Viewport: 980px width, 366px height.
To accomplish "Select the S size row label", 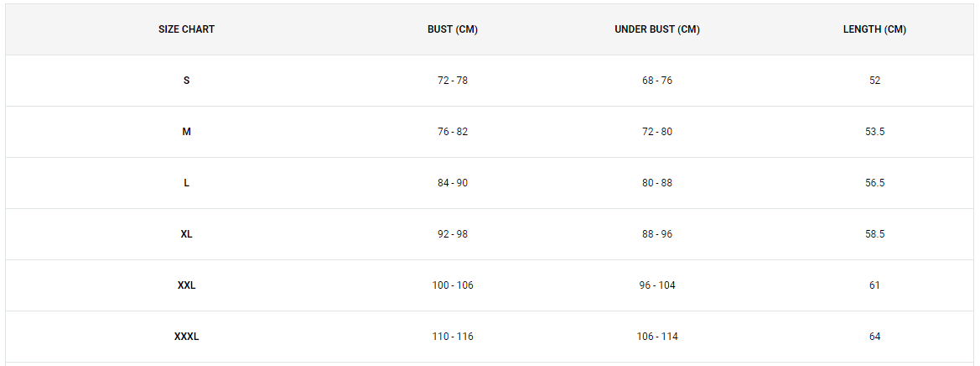I will 186,81.
